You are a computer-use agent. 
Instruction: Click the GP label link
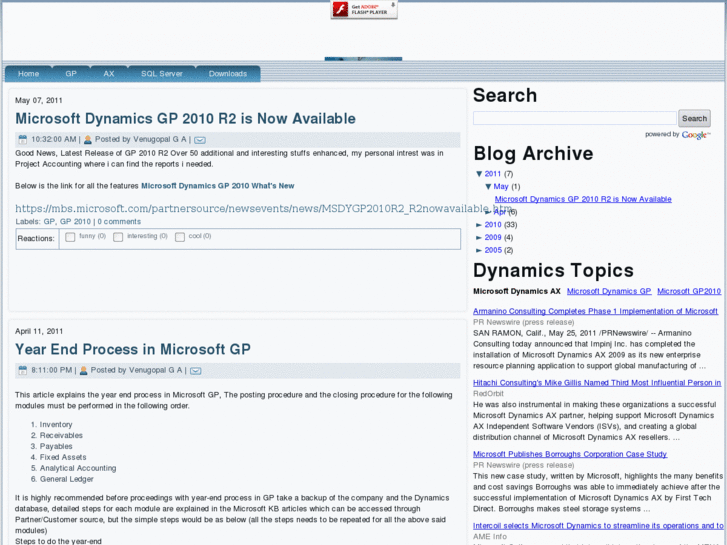pyautogui.click(x=49, y=222)
